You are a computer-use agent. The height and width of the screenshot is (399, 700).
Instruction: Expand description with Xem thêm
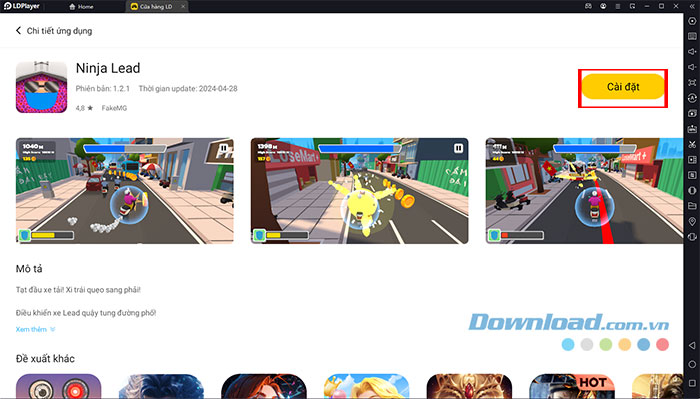click(35, 329)
